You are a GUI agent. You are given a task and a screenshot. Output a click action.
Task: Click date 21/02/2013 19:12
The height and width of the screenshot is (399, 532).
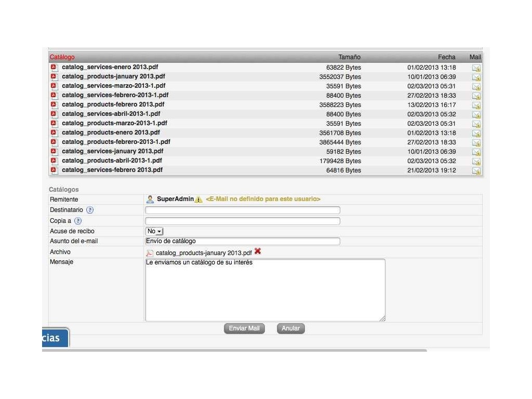pyautogui.click(x=432, y=170)
